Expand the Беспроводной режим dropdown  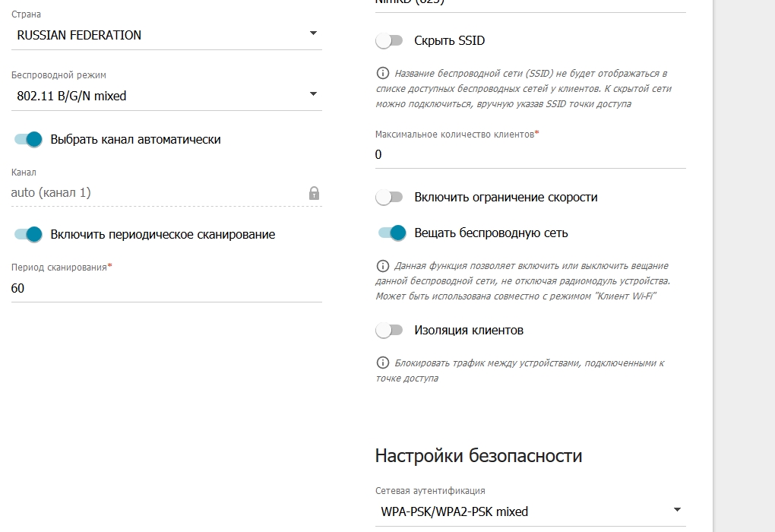(x=166, y=96)
